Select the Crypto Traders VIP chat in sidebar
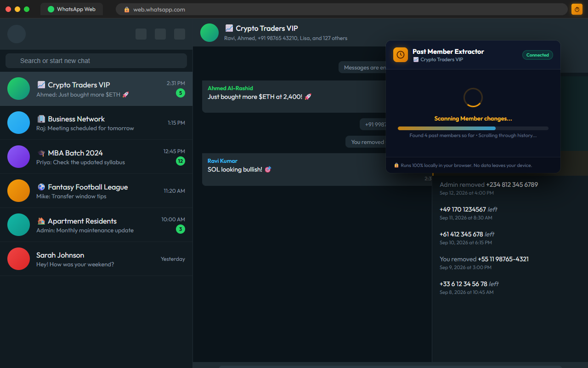This screenshot has height=368, width=588. click(96, 89)
